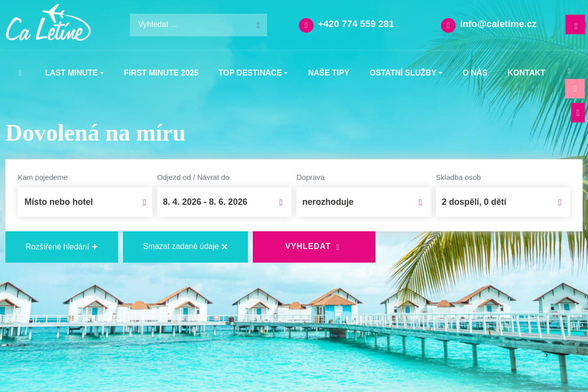Click the pink email icon beside the address
Viewport: 588px width, 392px height.
click(x=448, y=25)
